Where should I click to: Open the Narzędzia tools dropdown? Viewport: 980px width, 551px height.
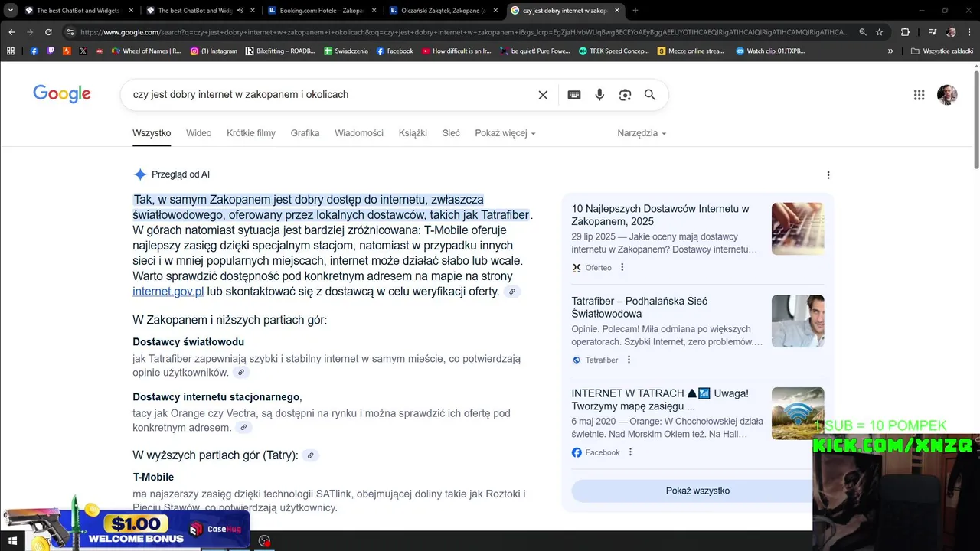tap(642, 133)
